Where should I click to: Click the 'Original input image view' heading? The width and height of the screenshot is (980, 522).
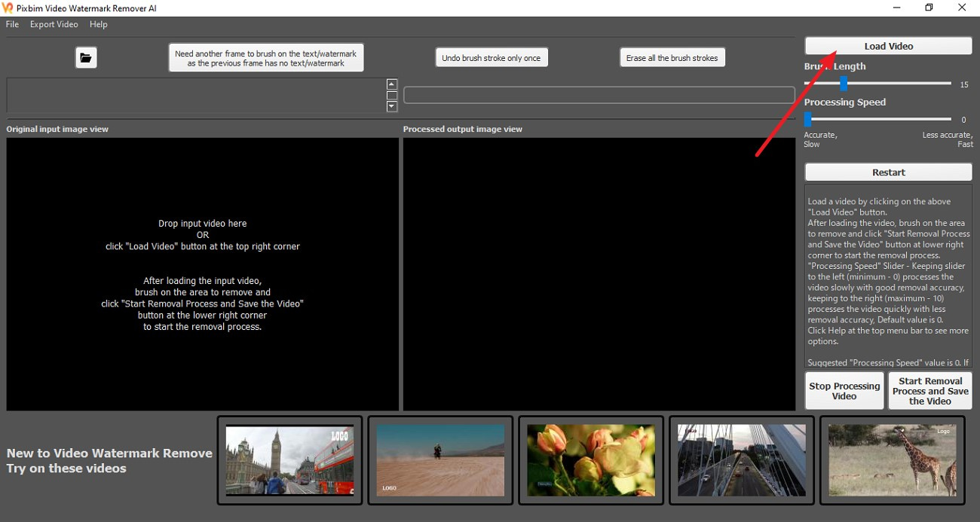click(57, 129)
